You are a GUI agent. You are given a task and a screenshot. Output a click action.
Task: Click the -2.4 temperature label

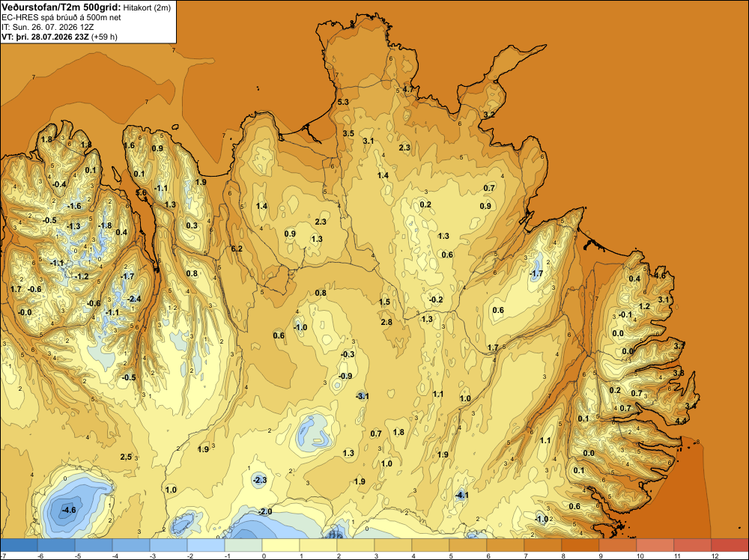pyautogui.click(x=134, y=299)
